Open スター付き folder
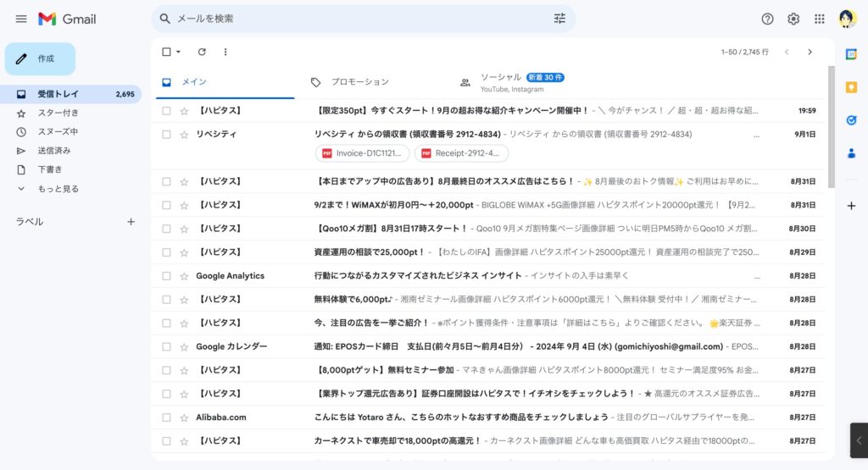 click(x=71, y=113)
